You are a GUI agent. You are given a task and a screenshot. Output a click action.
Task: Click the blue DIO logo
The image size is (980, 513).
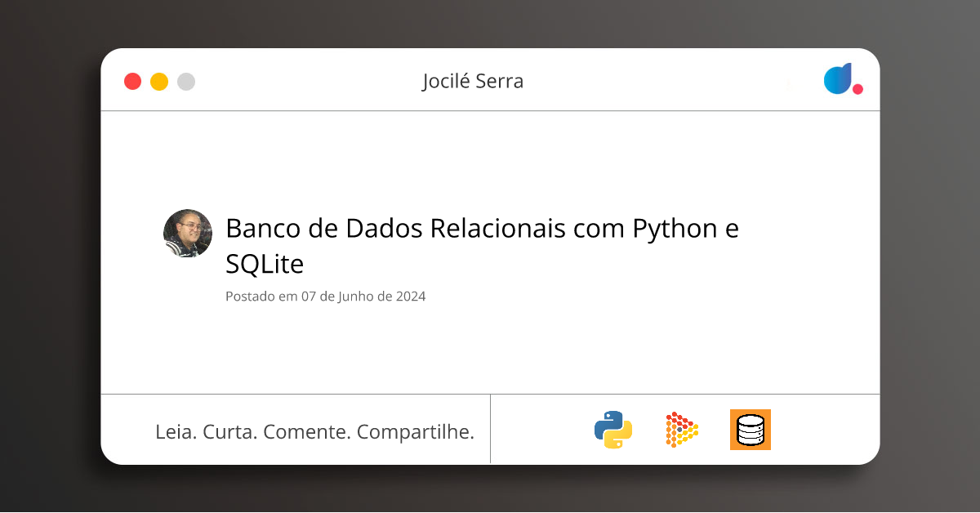pyautogui.click(x=837, y=79)
